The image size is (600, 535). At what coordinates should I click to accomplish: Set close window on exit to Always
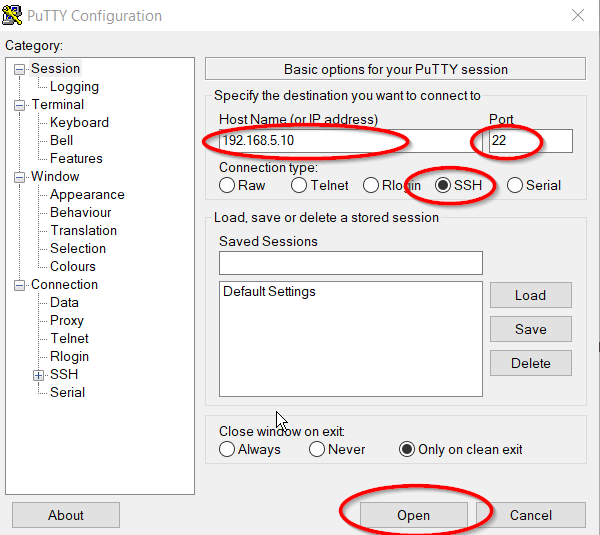(x=227, y=449)
